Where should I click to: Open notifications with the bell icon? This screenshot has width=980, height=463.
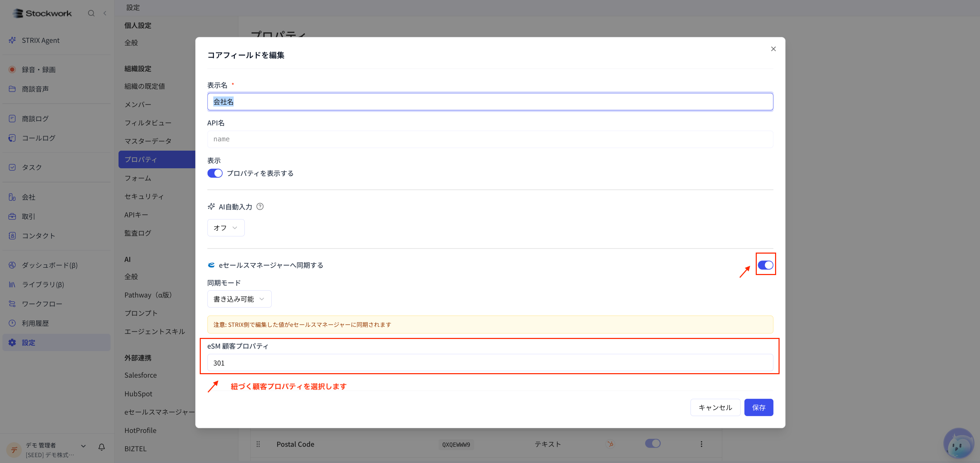[x=102, y=447]
